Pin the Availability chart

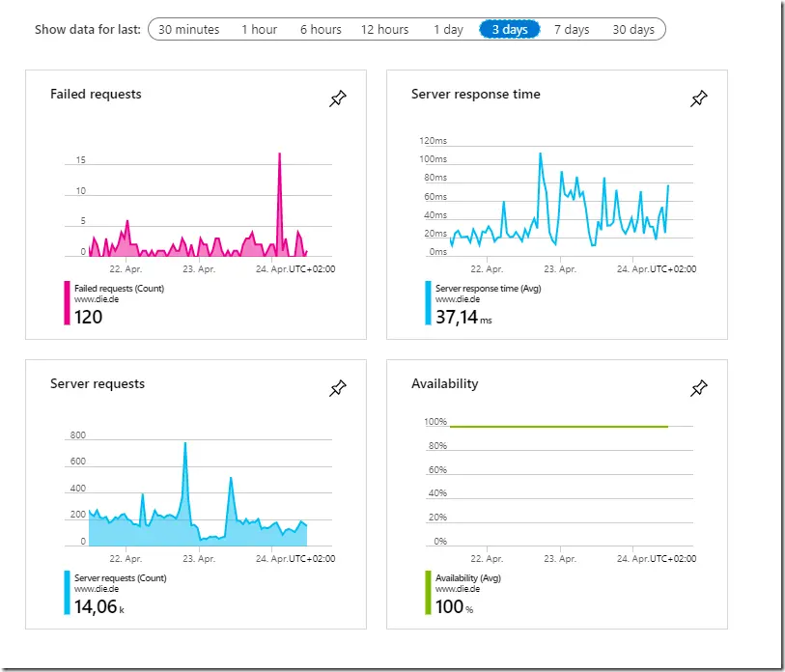click(x=699, y=388)
